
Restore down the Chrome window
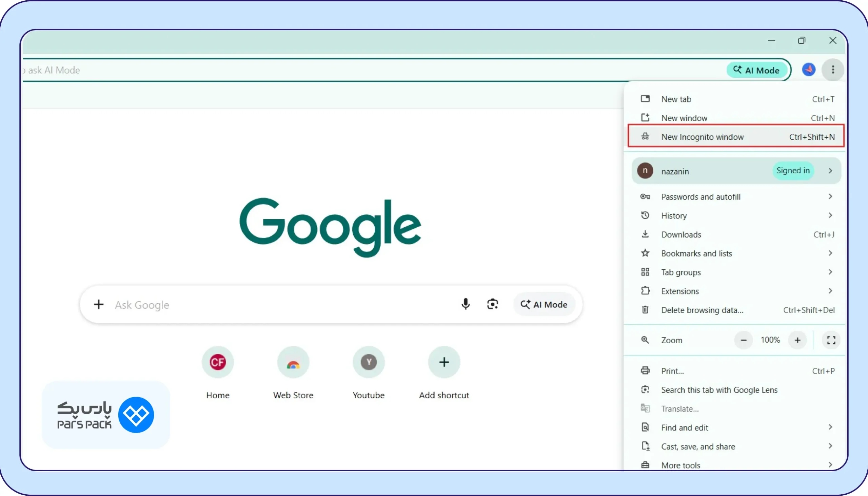[802, 40]
